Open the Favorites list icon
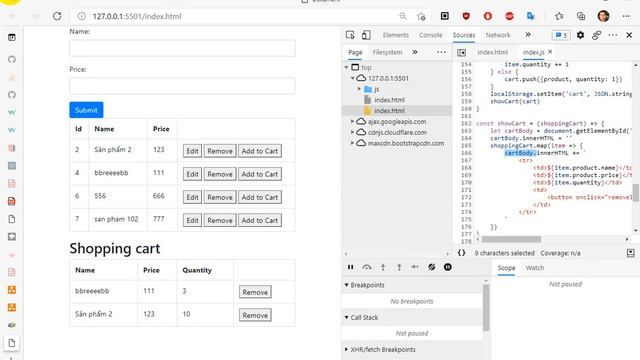 click(x=559, y=16)
